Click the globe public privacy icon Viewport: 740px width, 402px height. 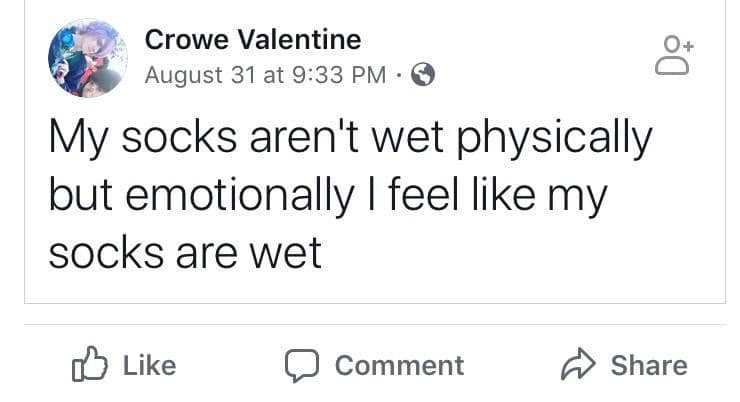424,75
